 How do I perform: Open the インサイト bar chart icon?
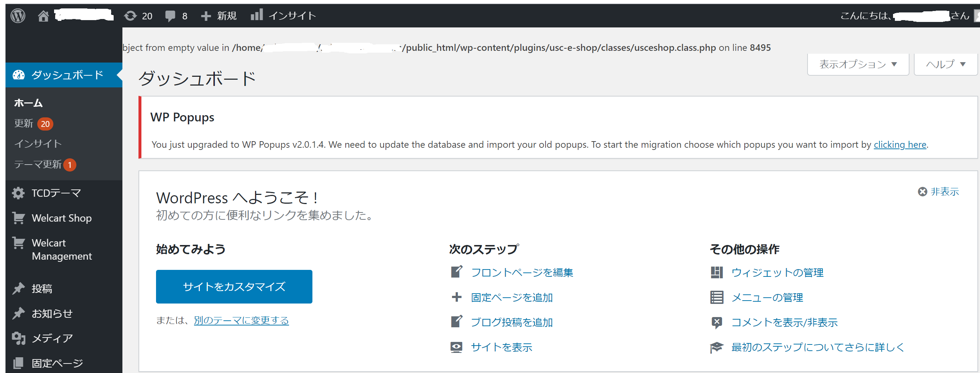pos(257,15)
